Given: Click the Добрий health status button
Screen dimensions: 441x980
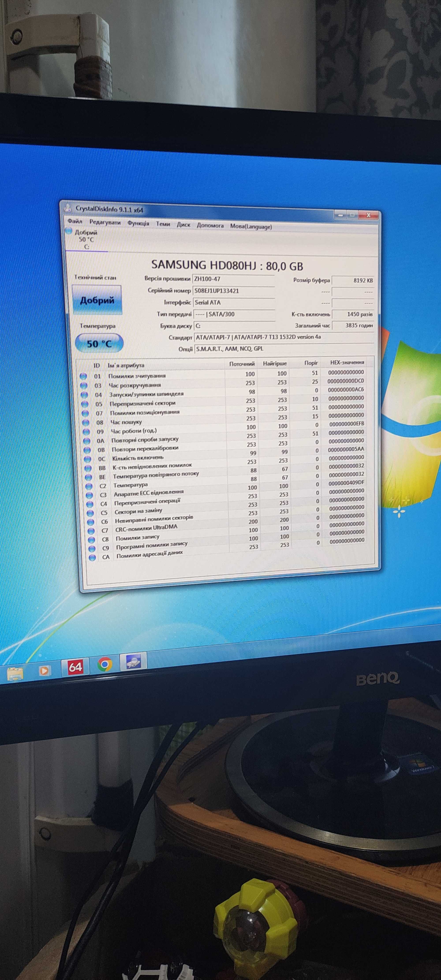Looking at the screenshot, I should tap(97, 300).
